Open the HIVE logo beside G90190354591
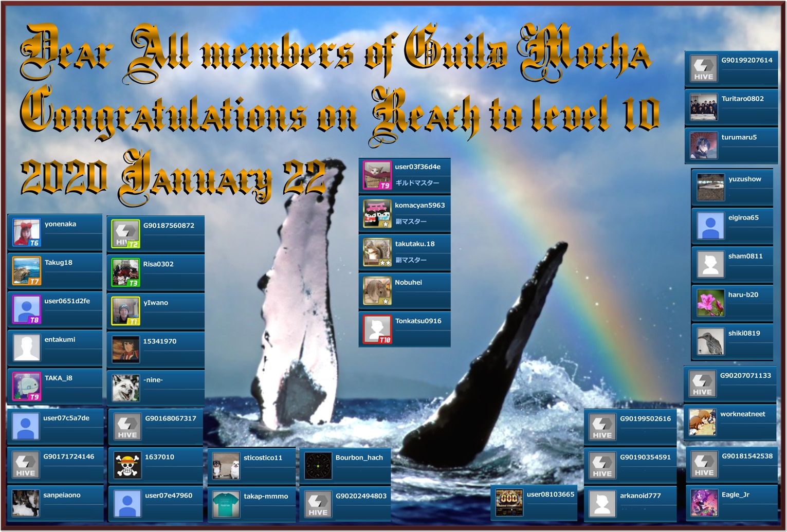787x532 pixels. tap(602, 466)
